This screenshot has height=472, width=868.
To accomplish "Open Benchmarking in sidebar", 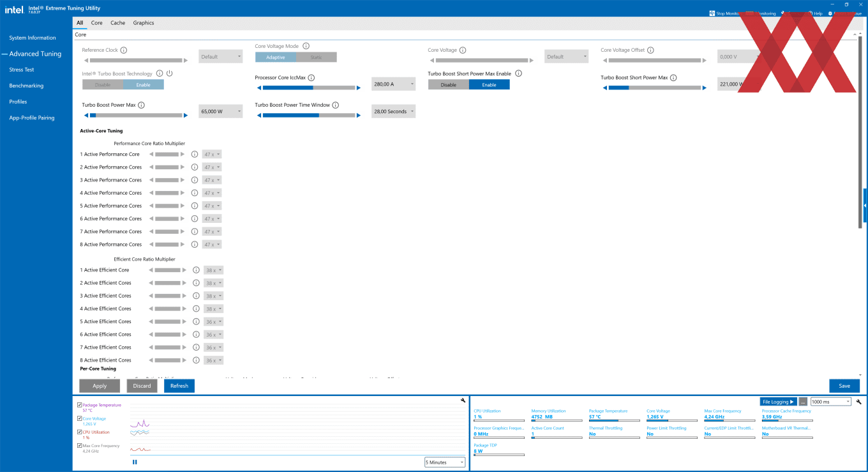I will tap(26, 86).
